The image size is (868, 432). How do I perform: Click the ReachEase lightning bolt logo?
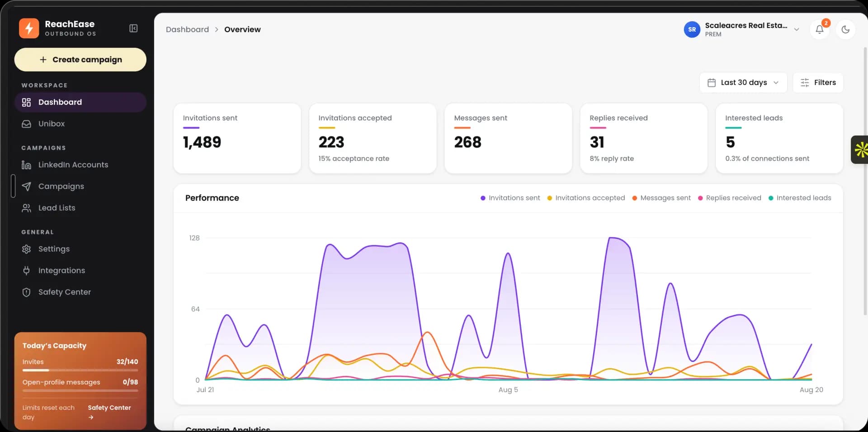click(x=29, y=28)
